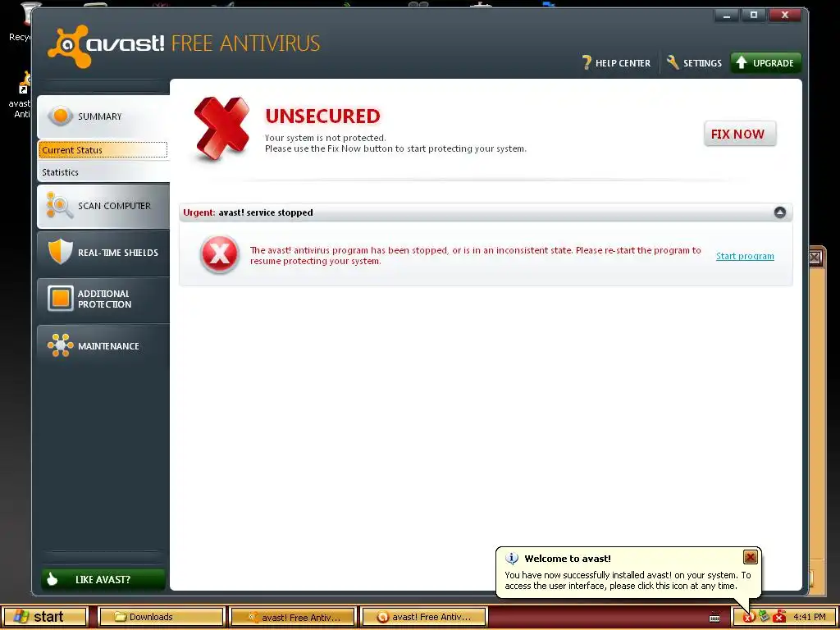Open the Summary tab
The width and height of the screenshot is (840, 630).
click(103, 116)
